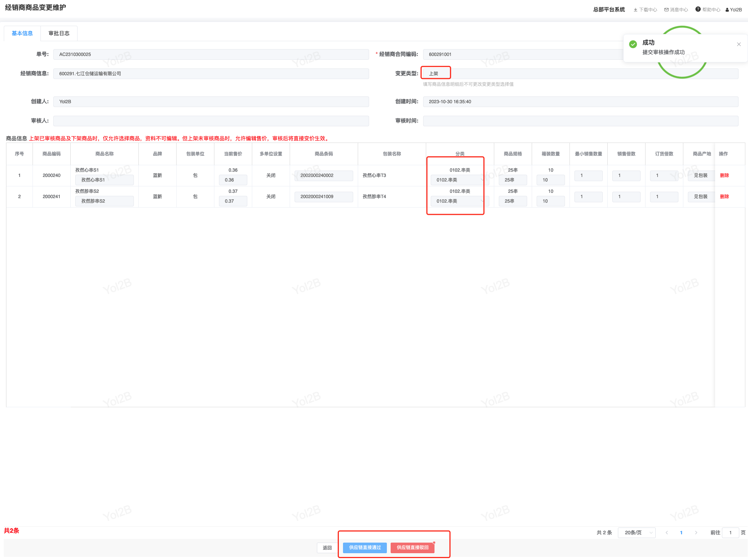Open 分类 dropdown for row 2
This screenshot has width=748, height=560.
coord(459,201)
